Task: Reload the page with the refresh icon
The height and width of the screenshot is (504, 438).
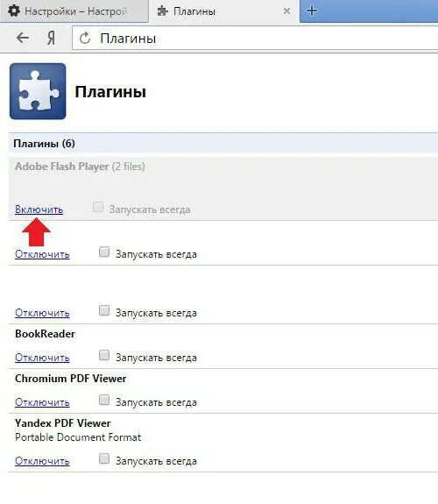Action: 85,39
